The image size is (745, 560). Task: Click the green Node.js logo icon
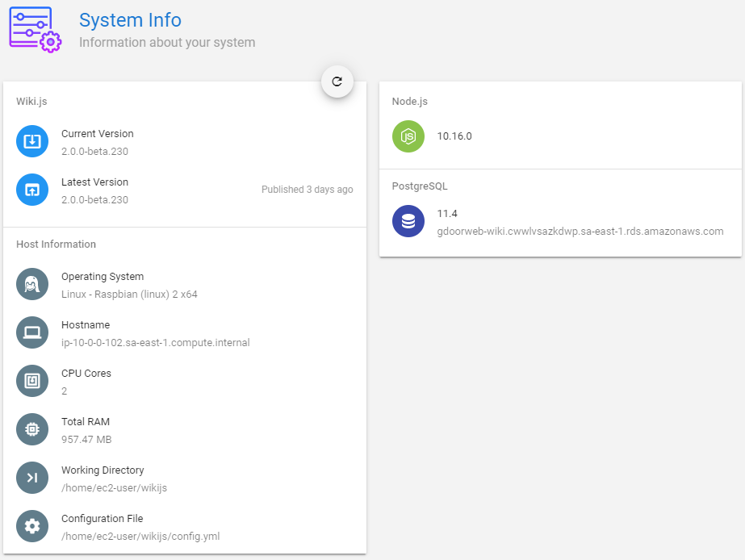pos(408,136)
